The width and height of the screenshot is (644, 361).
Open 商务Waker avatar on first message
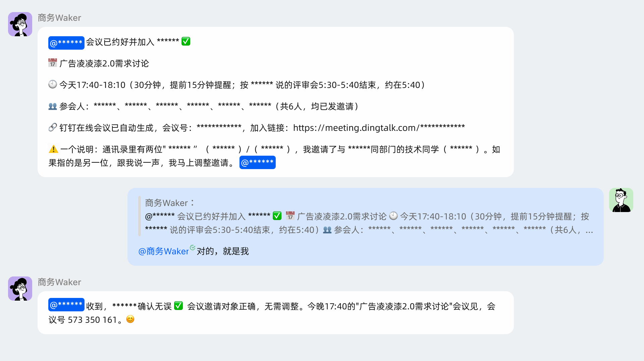click(20, 24)
